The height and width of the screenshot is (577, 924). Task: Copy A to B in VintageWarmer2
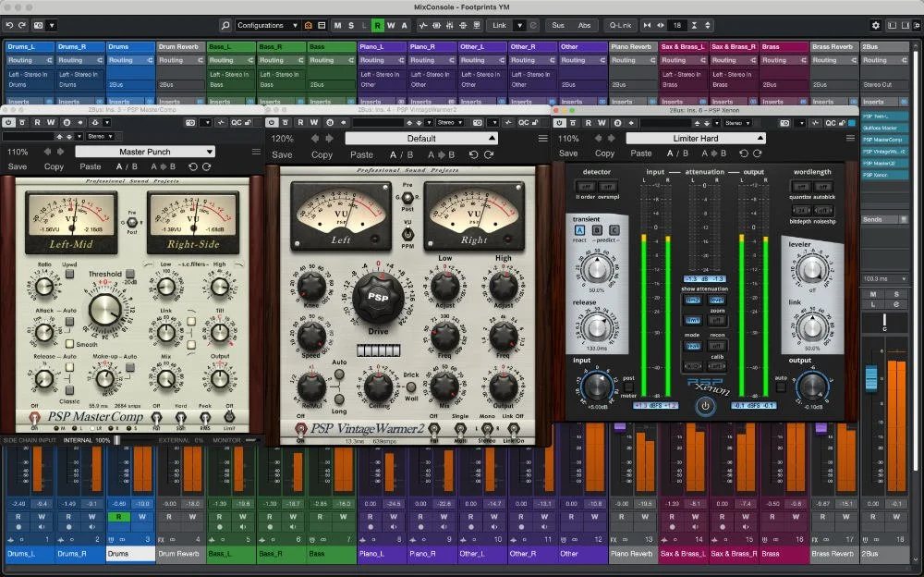441,154
